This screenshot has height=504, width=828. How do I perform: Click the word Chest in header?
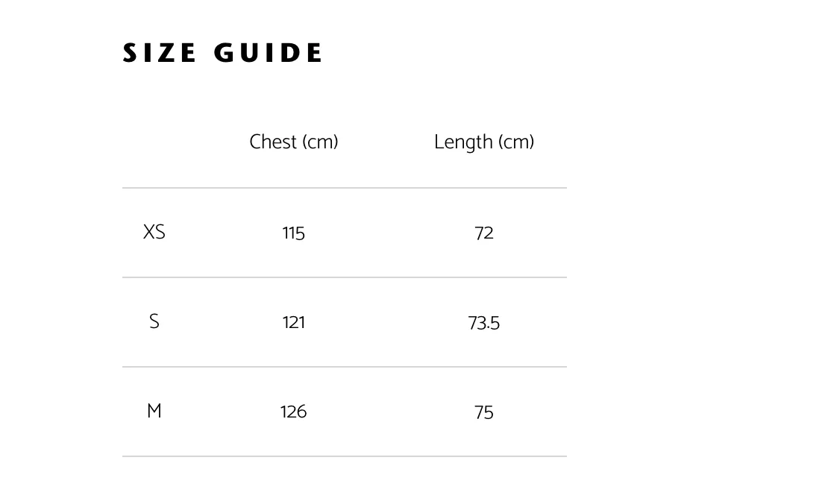tap(273, 142)
